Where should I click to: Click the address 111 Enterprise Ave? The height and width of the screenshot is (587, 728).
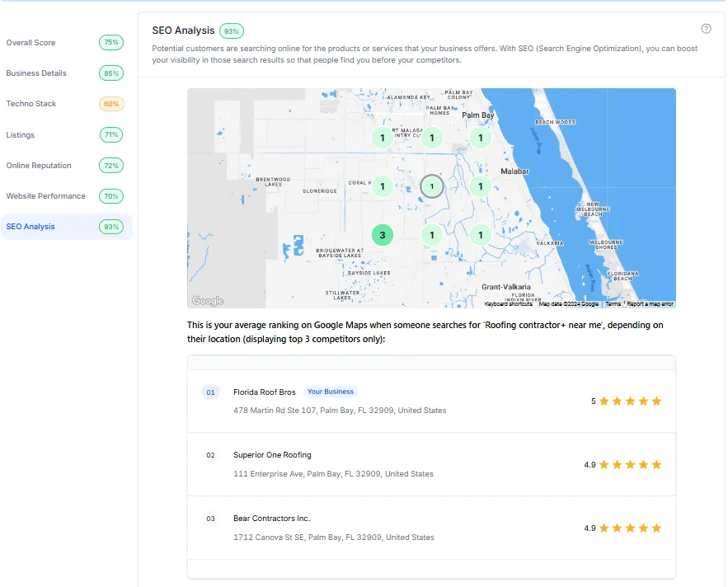tap(333, 474)
